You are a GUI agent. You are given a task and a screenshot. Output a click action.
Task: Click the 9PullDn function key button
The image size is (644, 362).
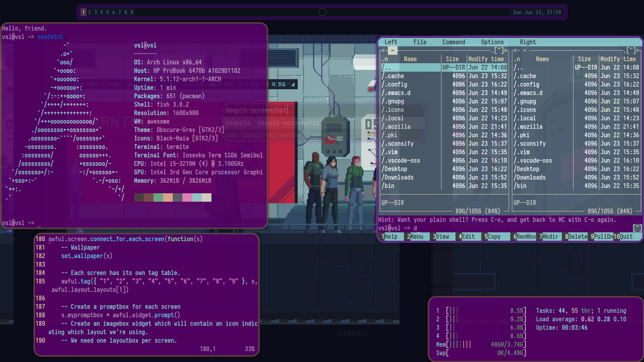click(x=602, y=236)
